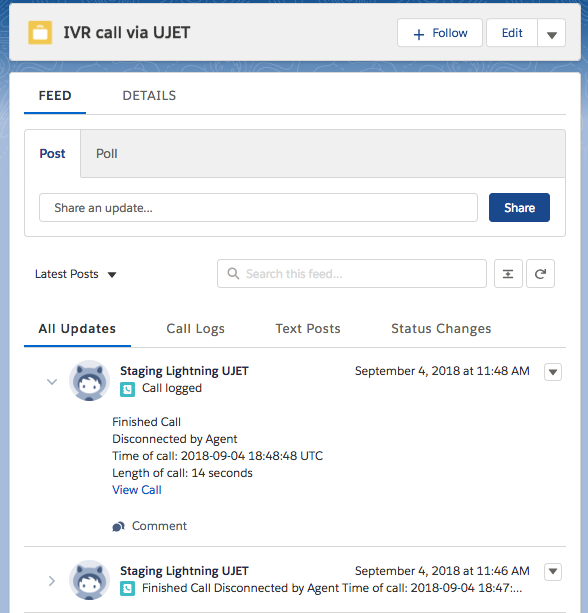The image size is (588, 613).
Task: Open the first Staging Lightning UJET avatar
Action: pyautogui.click(x=90, y=381)
